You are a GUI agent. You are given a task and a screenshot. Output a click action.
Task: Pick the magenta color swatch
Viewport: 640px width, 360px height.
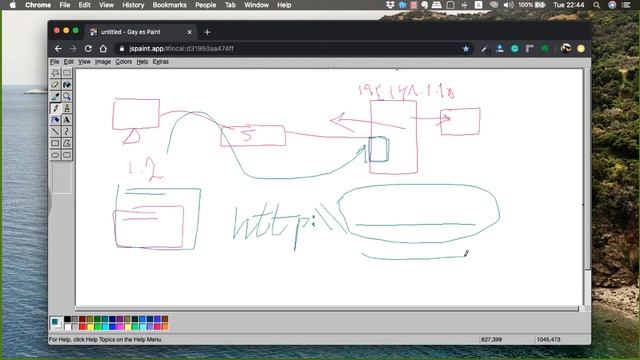coord(120,327)
